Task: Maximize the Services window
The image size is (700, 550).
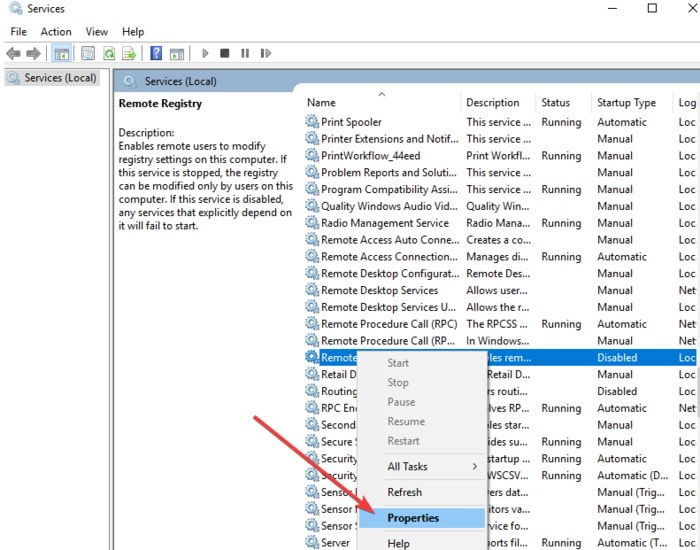Action: [652, 8]
